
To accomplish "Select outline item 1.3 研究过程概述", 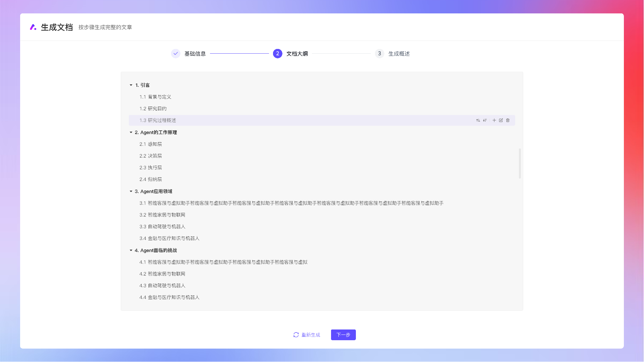I will click(x=322, y=120).
